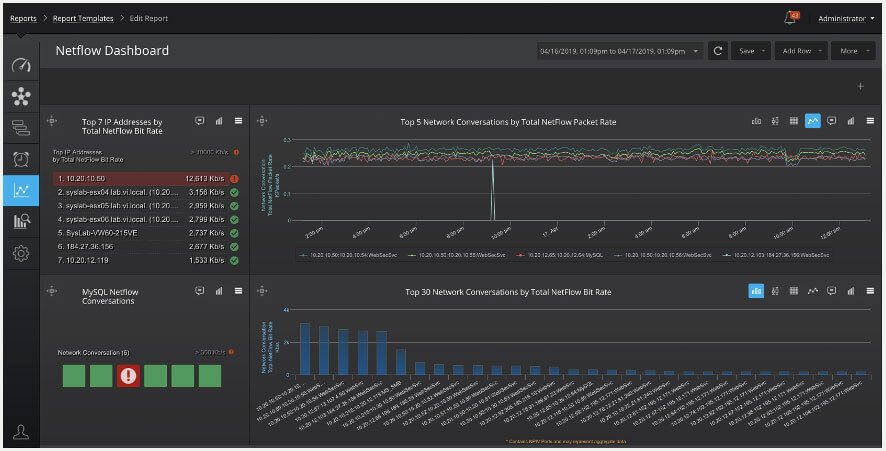Open the settings gear in sidebar
886x451 pixels.
pyautogui.click(x=21, y=253)
